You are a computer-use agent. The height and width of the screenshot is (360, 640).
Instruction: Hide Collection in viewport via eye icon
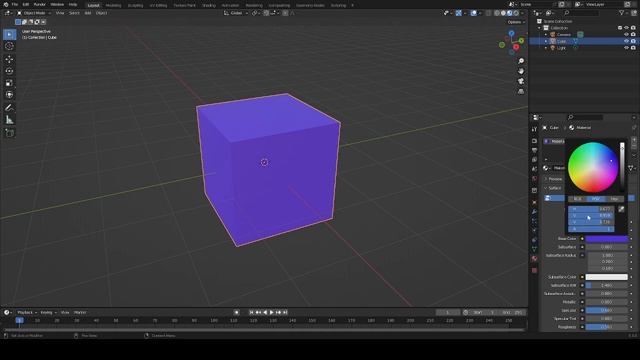tap(626, 28)
